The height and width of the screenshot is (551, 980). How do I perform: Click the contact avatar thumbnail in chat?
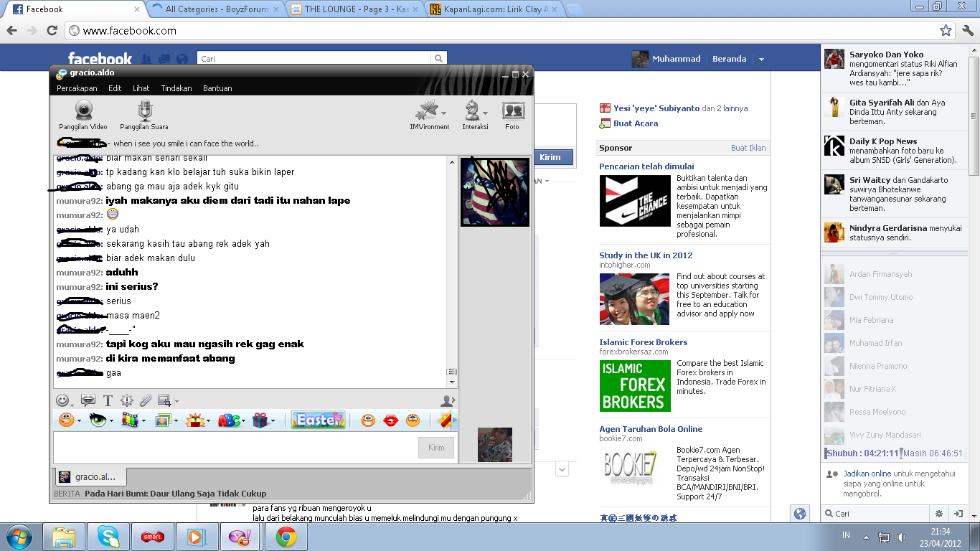pos(495,192)
